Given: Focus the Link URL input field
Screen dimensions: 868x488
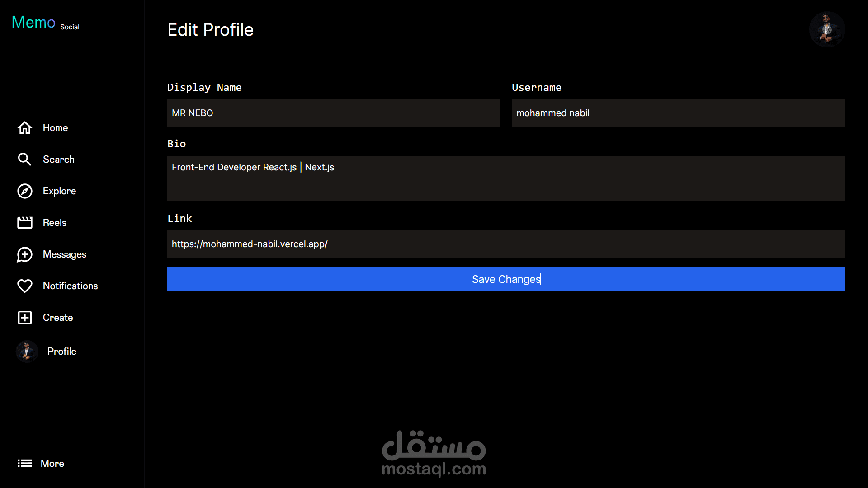Looking at the screenshot, I should (506, 244).
